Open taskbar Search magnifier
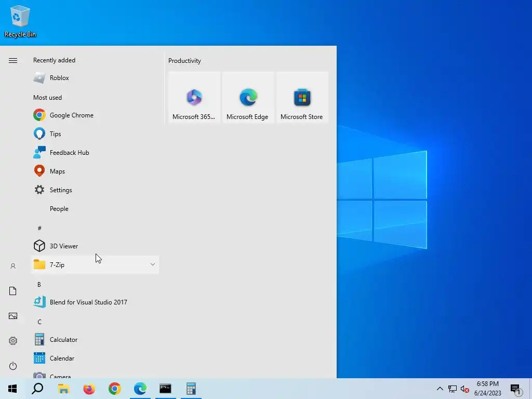 (x=37, y=389)
